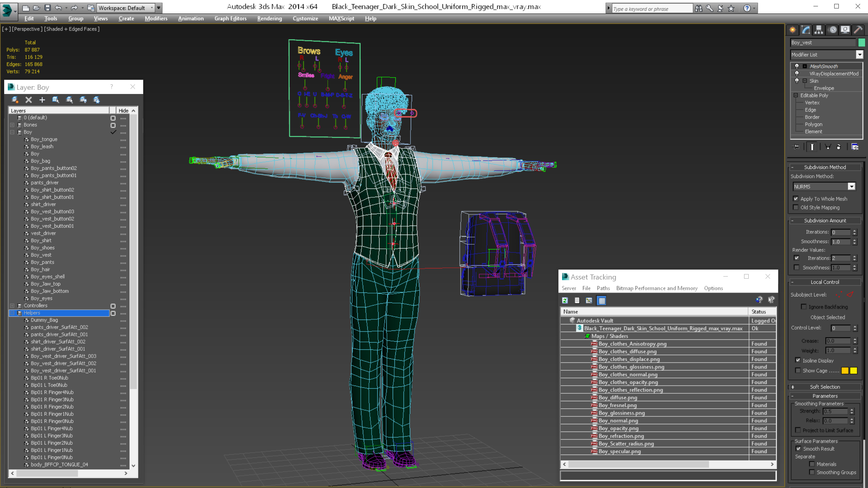This screenshot has width=868, height=488.
Task: Select the Boy_vest object in layer list
Action: coord(41,255)
